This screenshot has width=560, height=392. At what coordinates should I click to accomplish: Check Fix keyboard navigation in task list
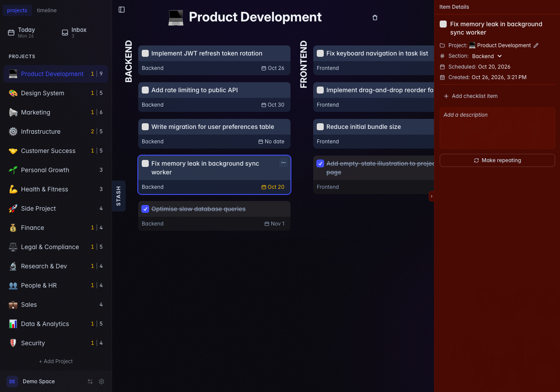click(x=320, y=53)
